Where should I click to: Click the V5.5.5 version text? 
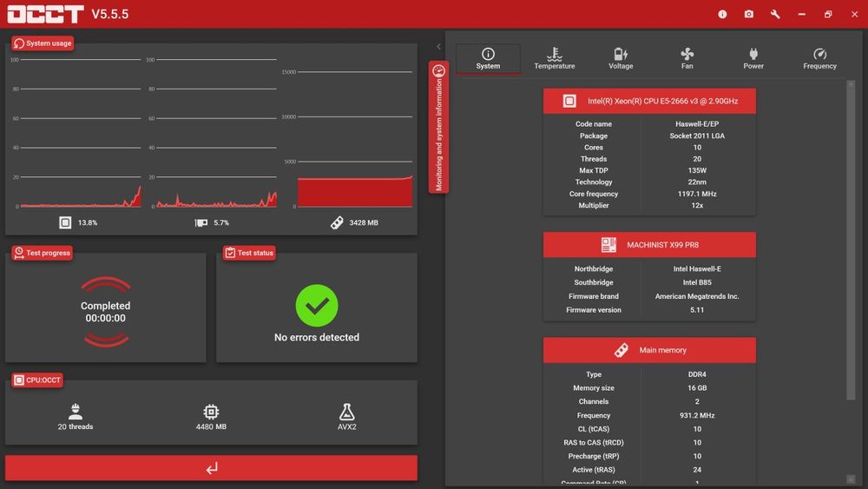[110, 15]
